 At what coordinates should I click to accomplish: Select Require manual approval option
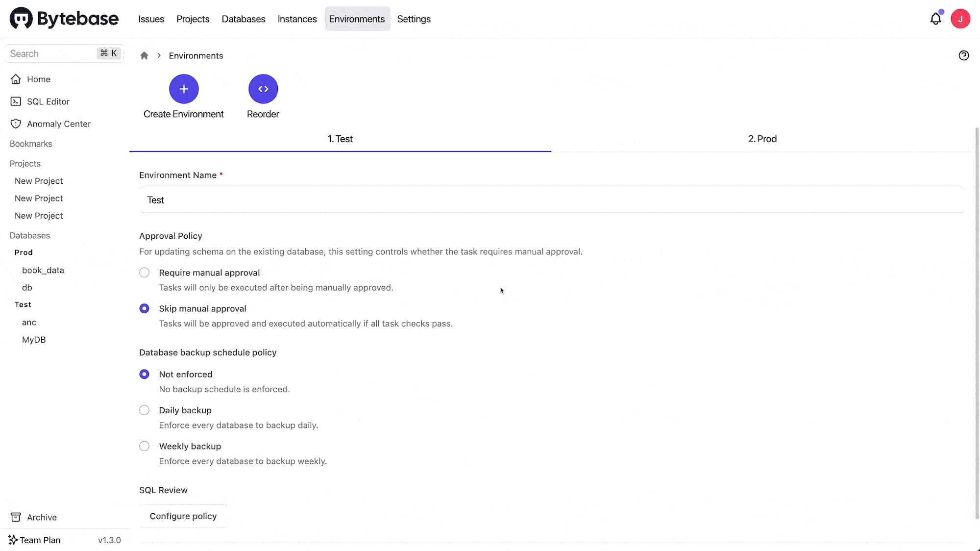click(144, 273)
